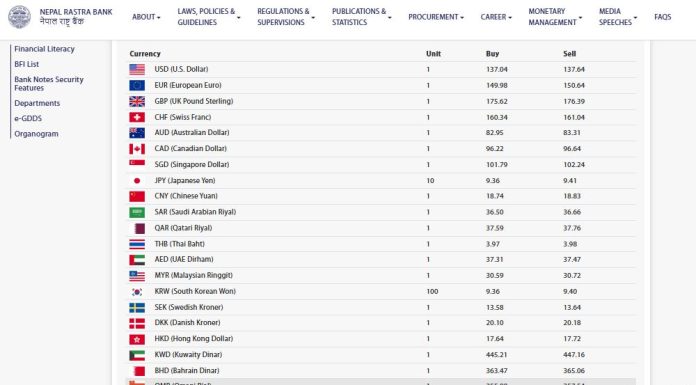Open the Financial Literacy sidebar link
Image resolution: width=696 pixels, height=385 pixels.
coord(44,49)
